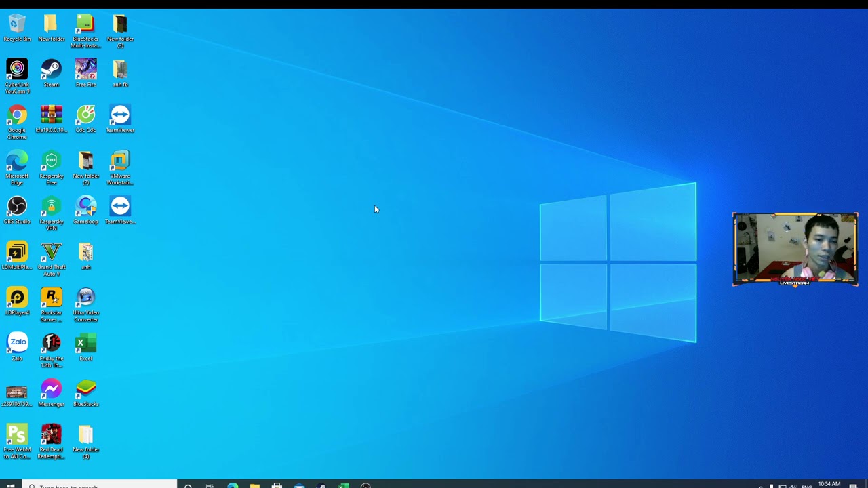This screenshot has width=868, height=488.
Task: Select the Zalo desktop shortcut
Action: [17, 347]
